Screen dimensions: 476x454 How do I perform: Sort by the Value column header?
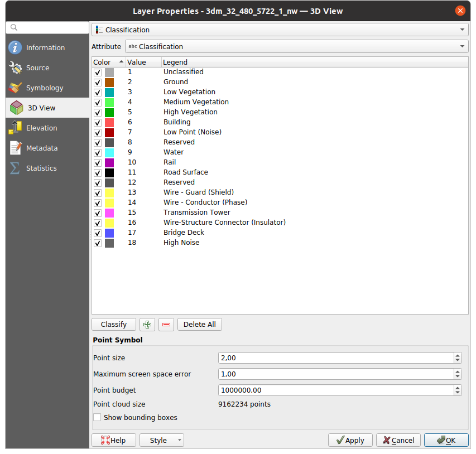tap(143, 62)
